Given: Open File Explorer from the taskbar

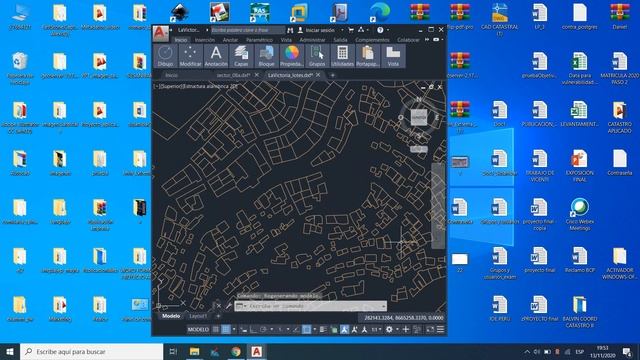Looking at the screenshot, I should [194, 351].
